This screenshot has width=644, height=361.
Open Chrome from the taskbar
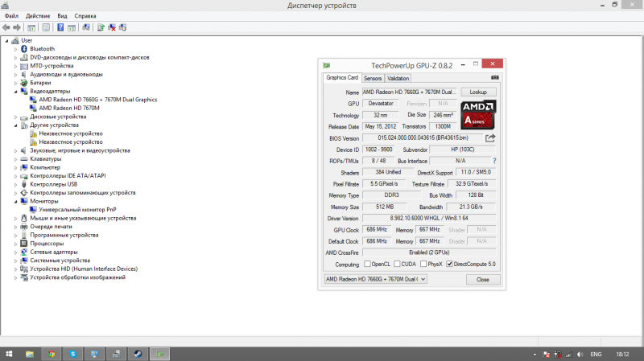click(x=52, y=354)
